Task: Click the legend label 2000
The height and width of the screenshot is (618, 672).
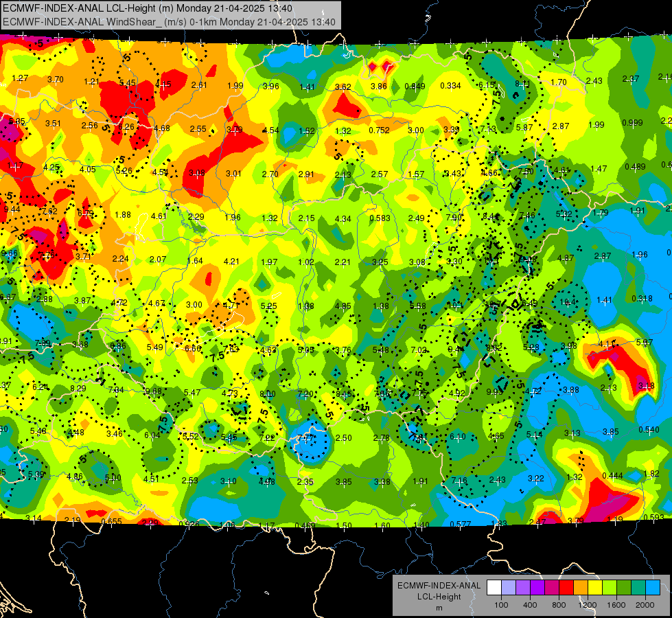Action: point(645,605)
